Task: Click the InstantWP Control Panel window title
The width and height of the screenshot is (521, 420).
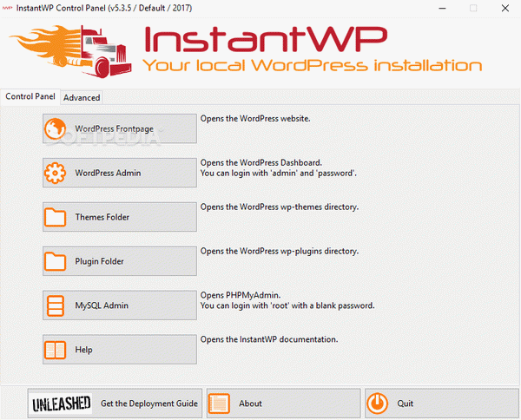Action: click(104, 8)
